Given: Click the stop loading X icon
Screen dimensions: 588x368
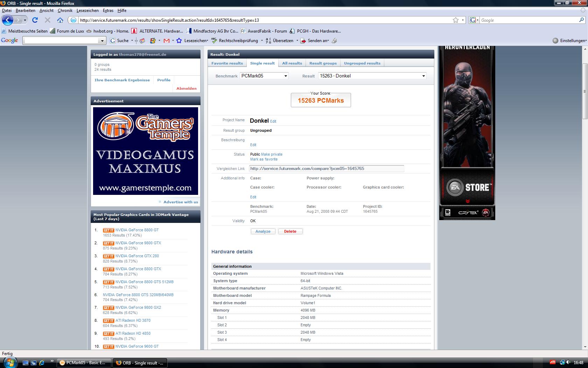Looking at the screenshot, I should tap(48, 20).
